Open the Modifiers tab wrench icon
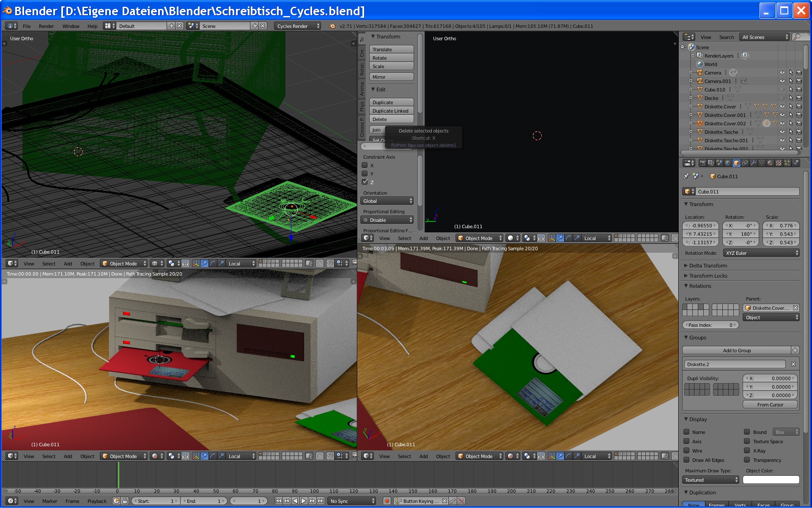Viewport: 812px width, 508px height. click(x=753, y=163)
